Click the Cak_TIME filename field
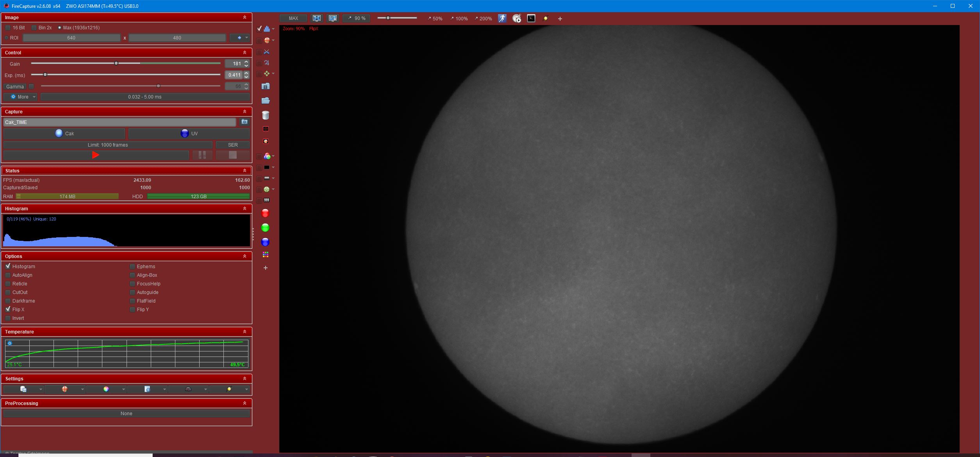Image resolution: width=980 pixels, height=457 pixels. tap(120, 122)
